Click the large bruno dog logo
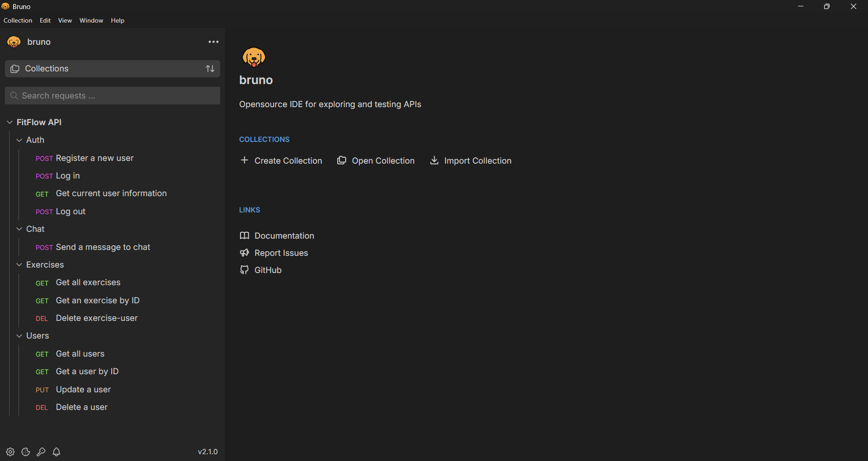This screenshot has width=868, height=461. click(254, 57)
